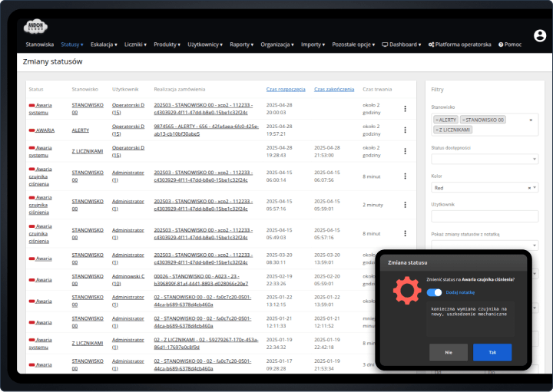This screenshot has width=553, height=392.
Task: Toggle the Dodaj notatkę switch off
Action: click(x=435, y=292)
